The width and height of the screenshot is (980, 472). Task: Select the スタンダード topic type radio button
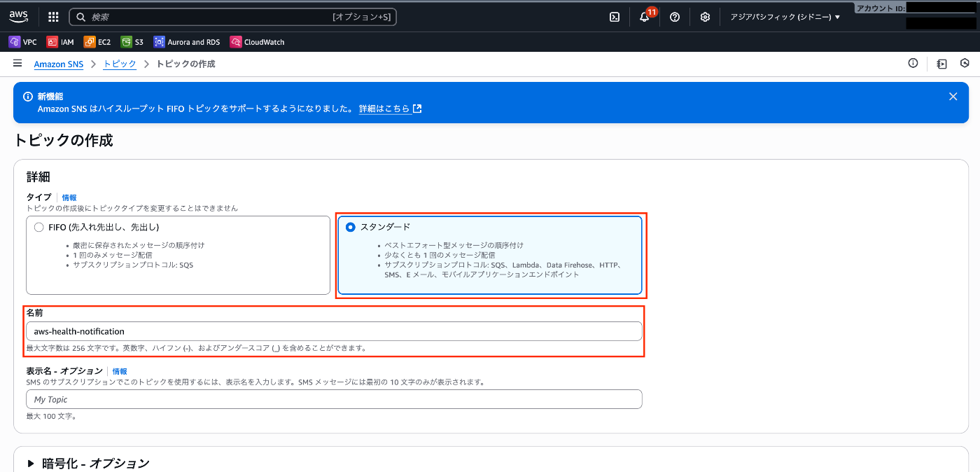coord(350,227)
